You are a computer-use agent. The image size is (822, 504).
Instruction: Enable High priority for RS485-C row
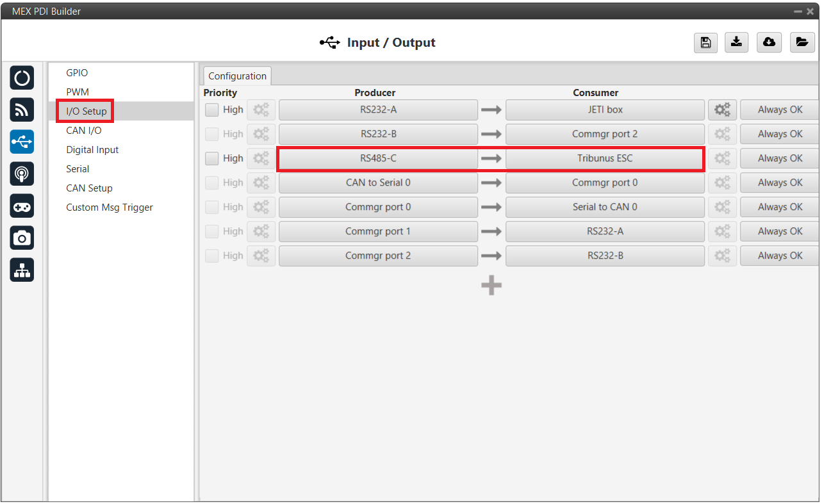pyautogui.click(x=212, y=159)
